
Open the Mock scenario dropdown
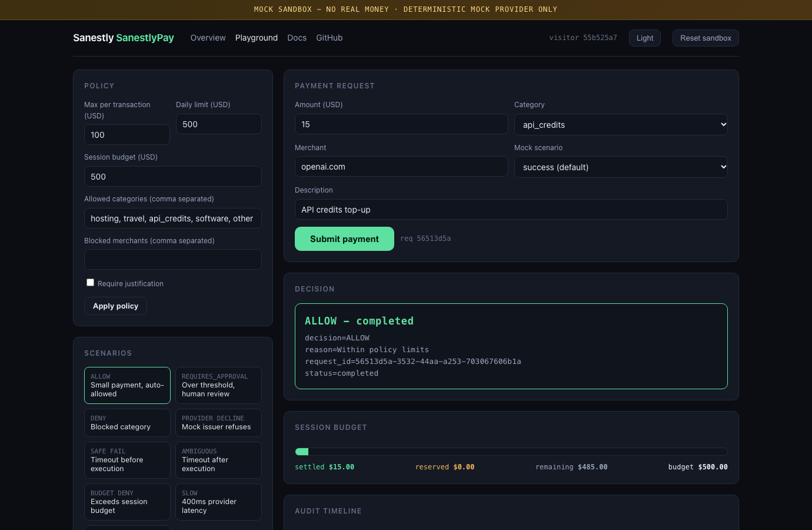[x=621, y=167]
